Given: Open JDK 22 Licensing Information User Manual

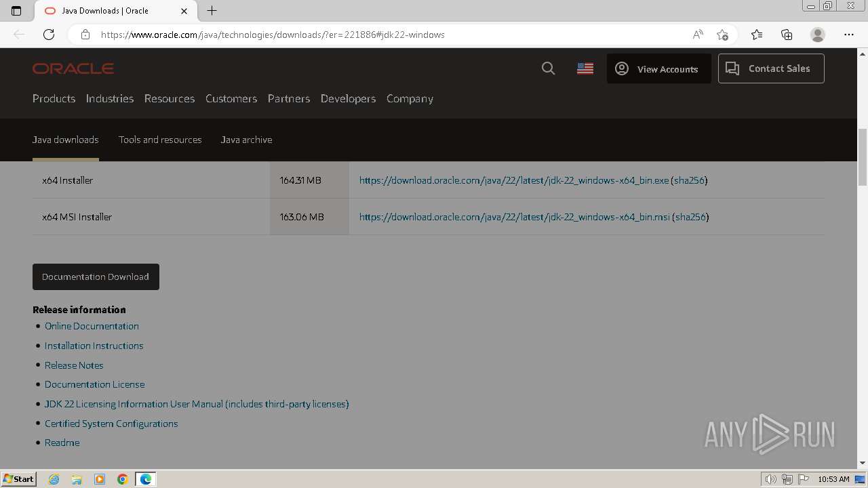Looking at the screenshot, I should click(197, 404).
